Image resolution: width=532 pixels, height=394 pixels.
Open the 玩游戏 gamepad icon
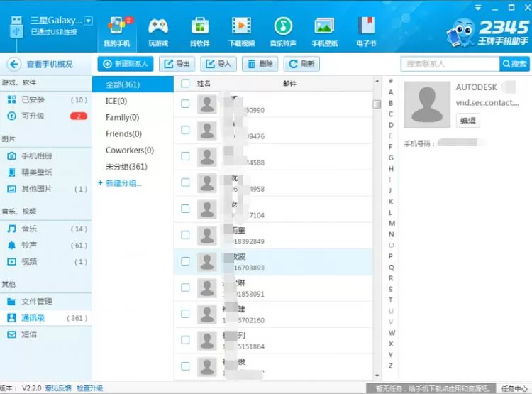158,26
